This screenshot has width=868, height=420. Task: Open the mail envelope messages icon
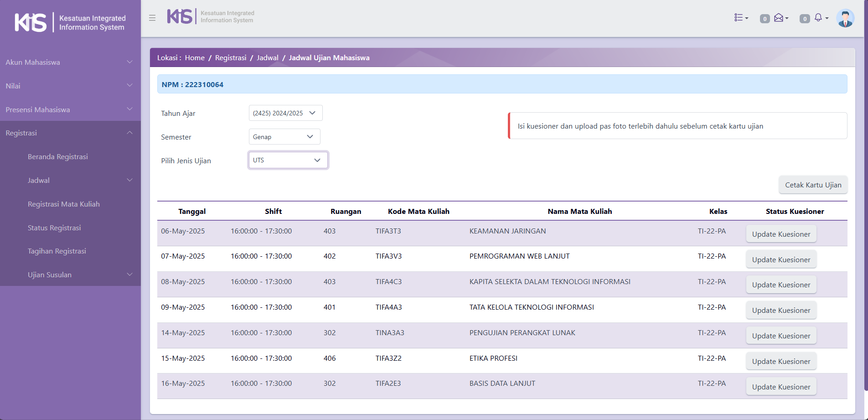[x=779, y=18]
